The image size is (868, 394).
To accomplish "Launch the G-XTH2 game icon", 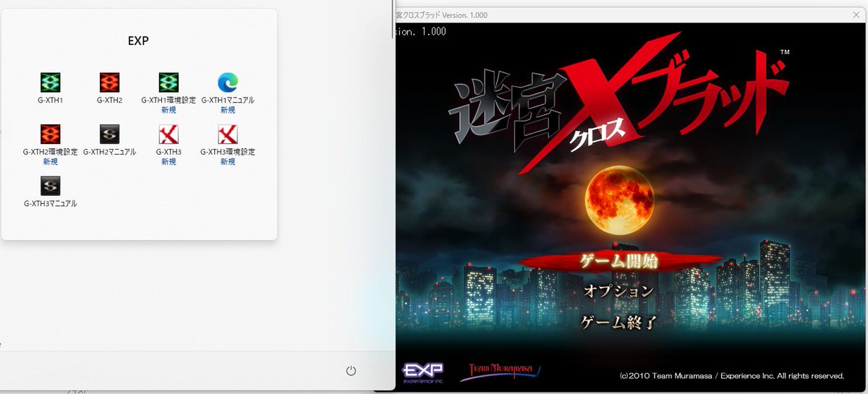I will coord(109,82).
